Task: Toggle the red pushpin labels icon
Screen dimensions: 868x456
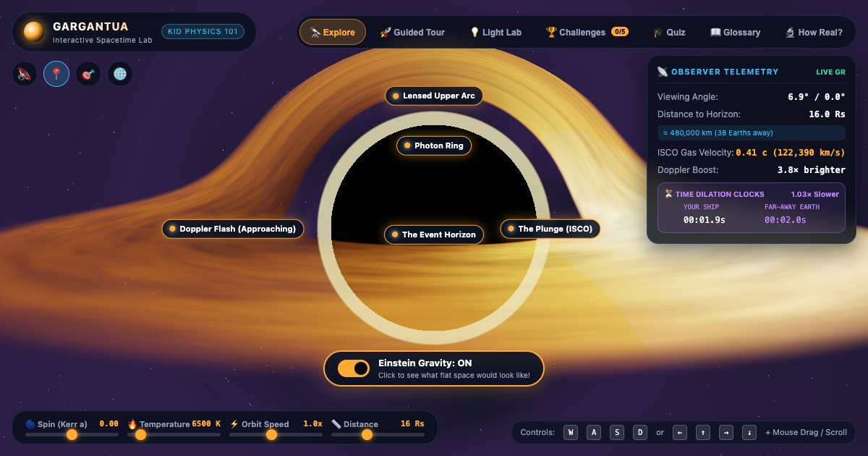Action: [x=56, y=74]
